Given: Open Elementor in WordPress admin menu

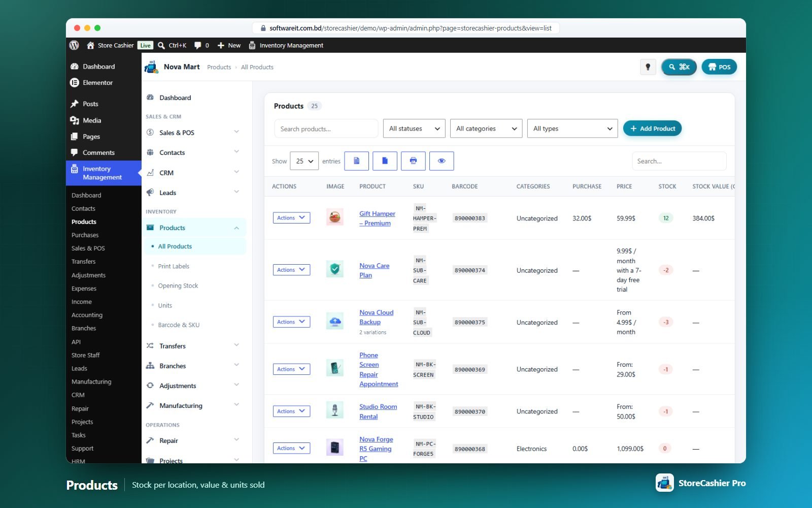Looking at the screenshot, I should [x=97, y=82].
